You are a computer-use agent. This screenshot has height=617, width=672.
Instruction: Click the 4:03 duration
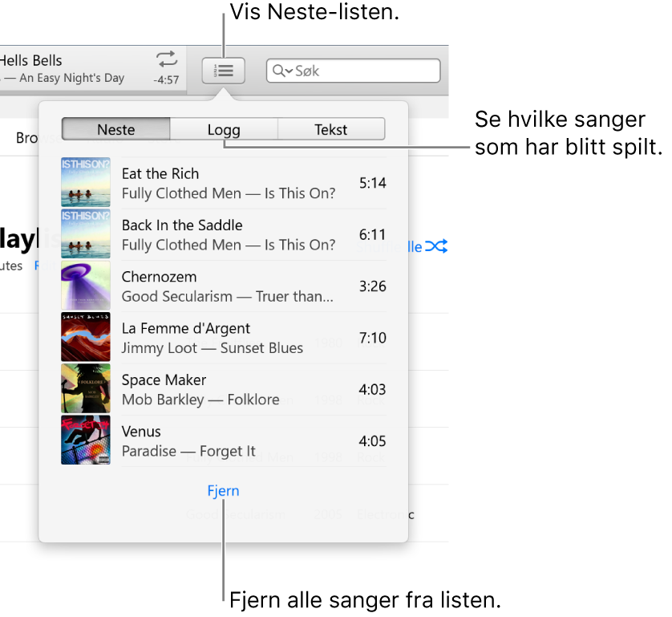coord(372,389)
